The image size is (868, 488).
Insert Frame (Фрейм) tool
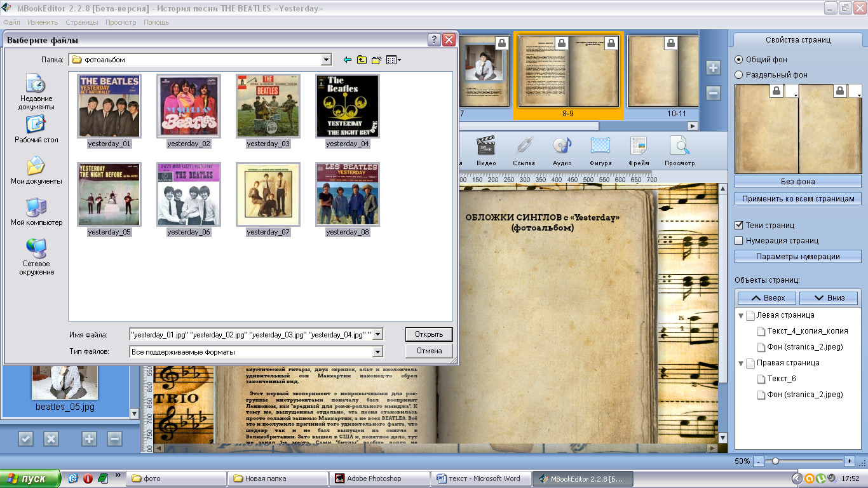click(x=639, y=151)
